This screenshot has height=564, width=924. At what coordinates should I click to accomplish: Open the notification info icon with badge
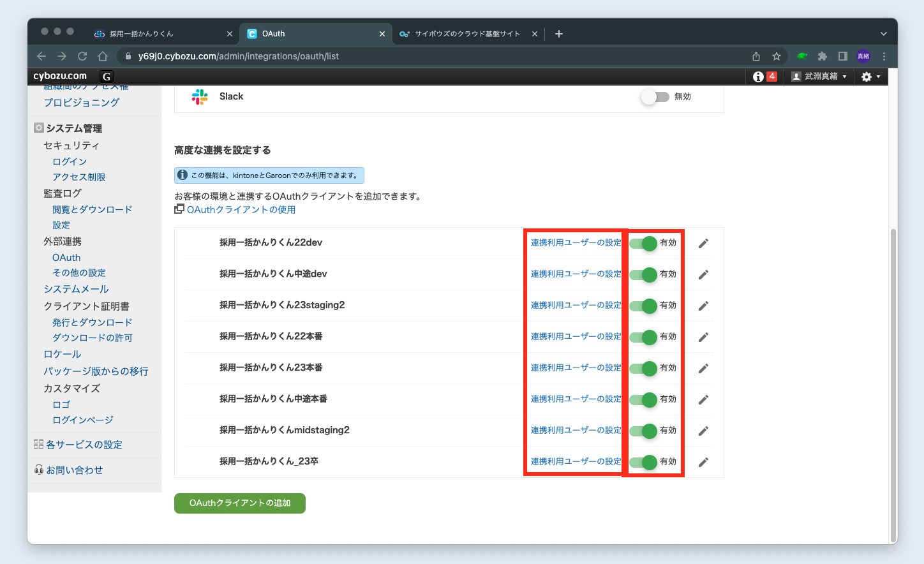click(764, 77)
